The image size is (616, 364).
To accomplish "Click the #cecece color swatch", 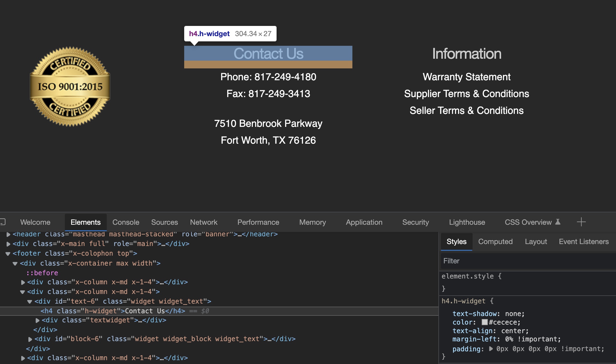I will point(484,322).
